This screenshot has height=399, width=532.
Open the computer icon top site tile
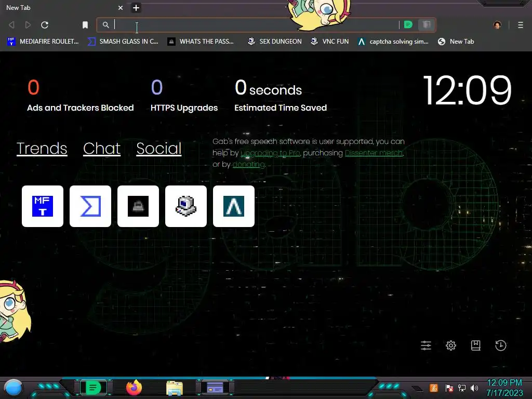[x=186, y=206]
